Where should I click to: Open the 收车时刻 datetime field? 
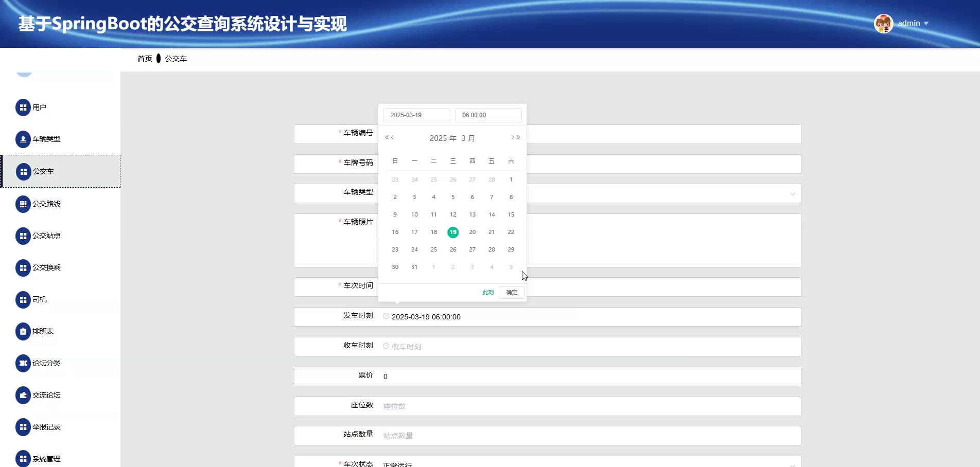548,347
